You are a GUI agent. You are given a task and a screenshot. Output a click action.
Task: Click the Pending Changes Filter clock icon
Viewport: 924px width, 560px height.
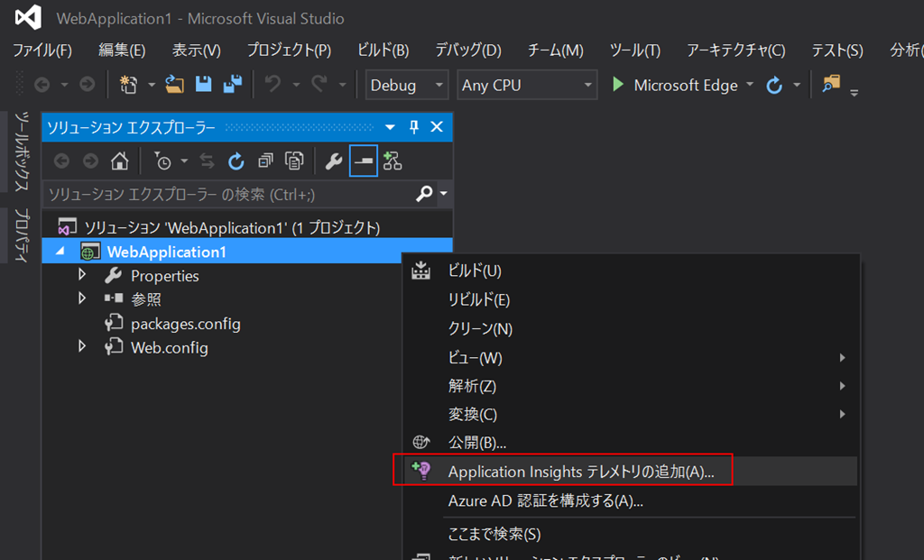pyautogui.click(x=162, y=161)
